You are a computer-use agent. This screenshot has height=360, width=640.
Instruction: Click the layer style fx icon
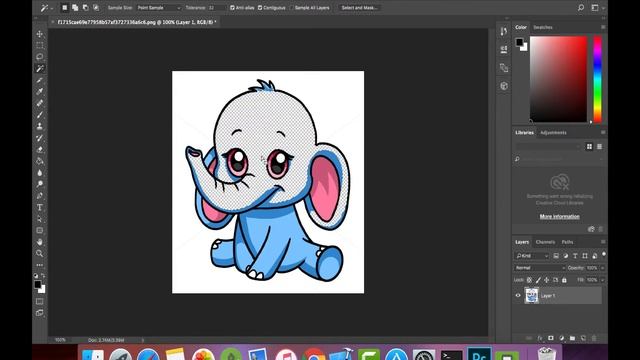click(x=540, y=338)
